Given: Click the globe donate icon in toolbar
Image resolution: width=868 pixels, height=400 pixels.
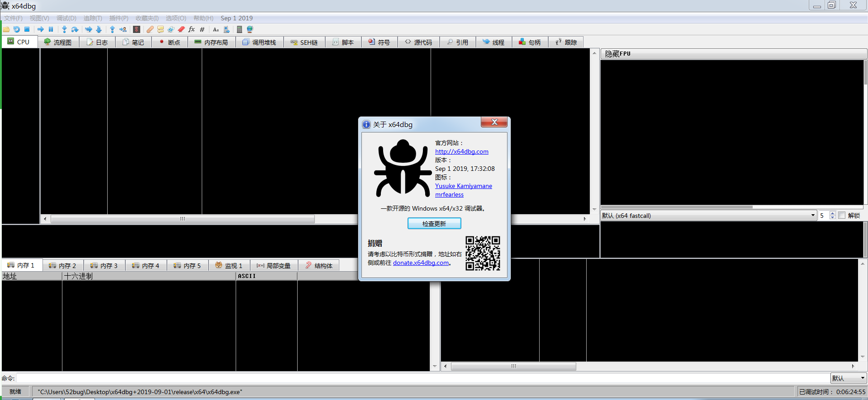Looking at the screenshot, I should [250, 29].
